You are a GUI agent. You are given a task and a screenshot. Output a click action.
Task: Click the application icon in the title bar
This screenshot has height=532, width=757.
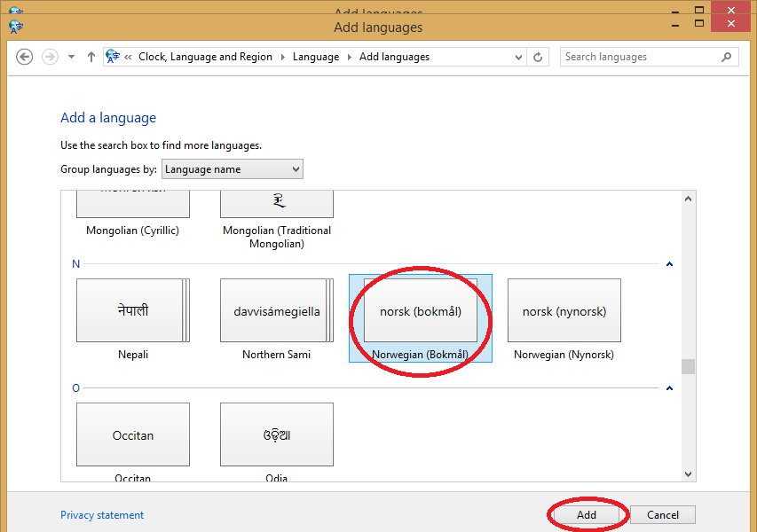(x=14, y=27)
